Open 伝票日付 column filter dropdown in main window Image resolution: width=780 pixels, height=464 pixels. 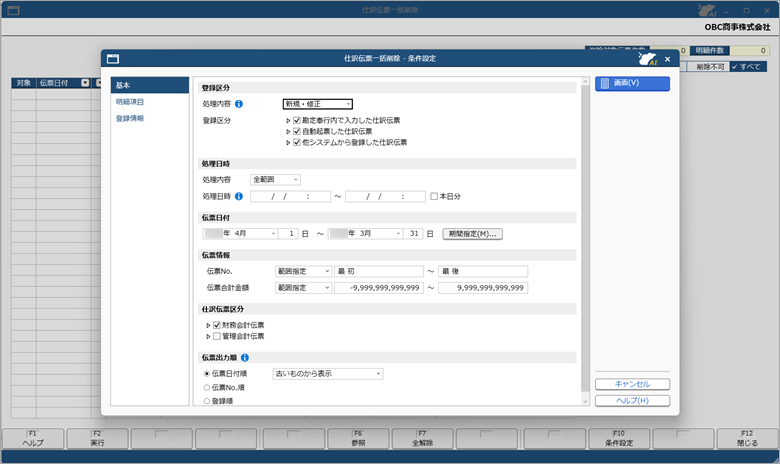point(85,83)
